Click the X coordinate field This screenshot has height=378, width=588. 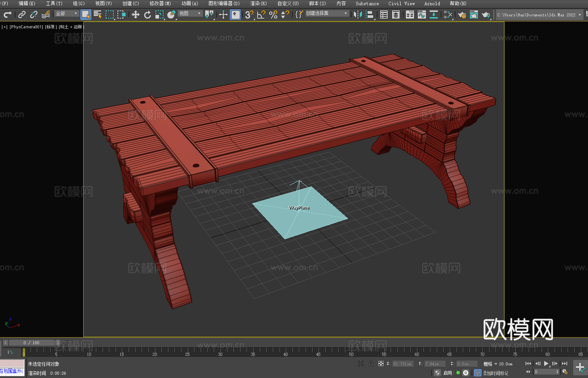point(403,364)
